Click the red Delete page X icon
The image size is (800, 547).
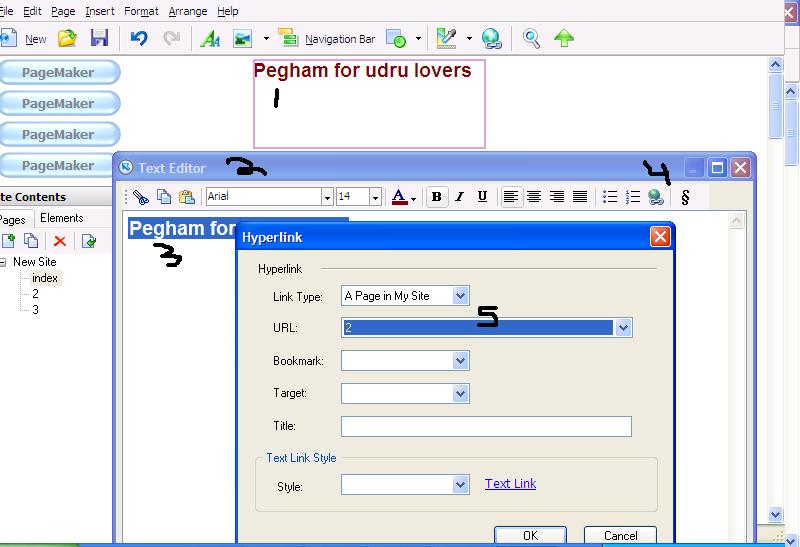[60, 241]
